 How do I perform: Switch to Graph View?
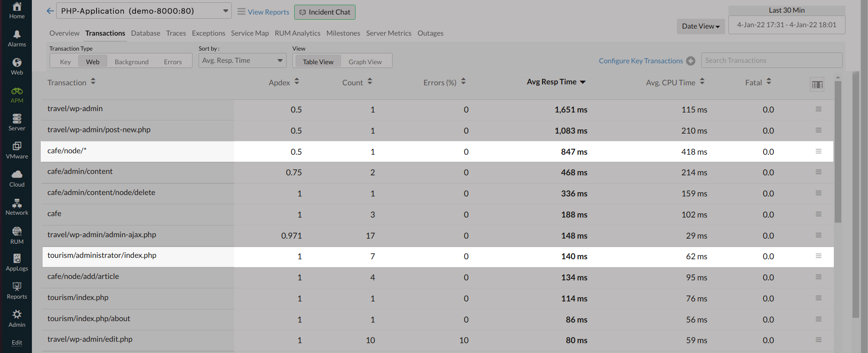[x=365, y=62]
